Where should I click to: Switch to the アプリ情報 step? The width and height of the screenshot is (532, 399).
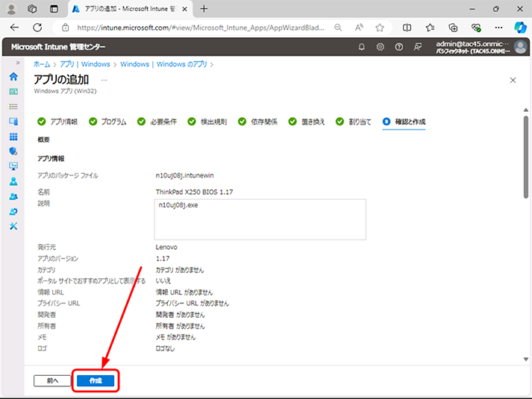57,122
